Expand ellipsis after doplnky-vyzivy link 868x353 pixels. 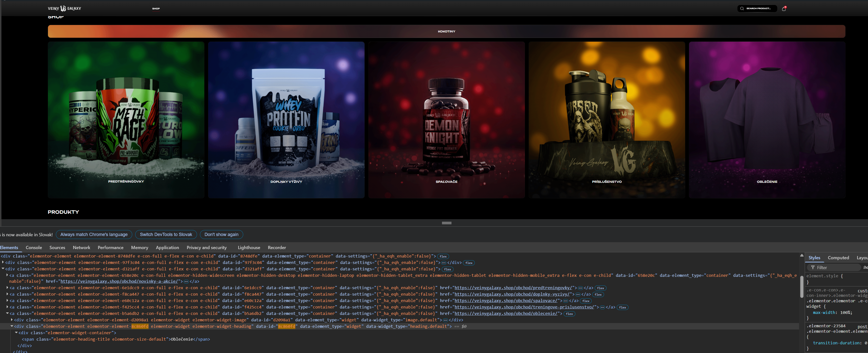pyautogui.click(x=578, y=294)
